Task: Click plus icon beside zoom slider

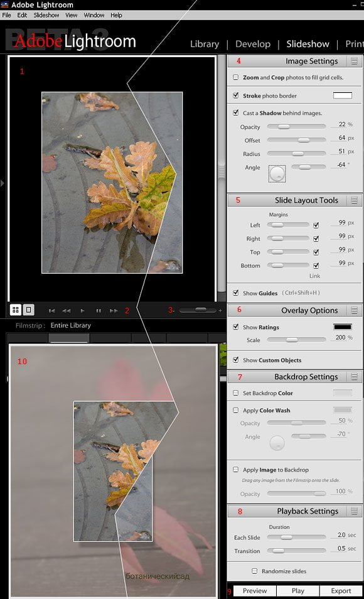Action: (220, 311)
